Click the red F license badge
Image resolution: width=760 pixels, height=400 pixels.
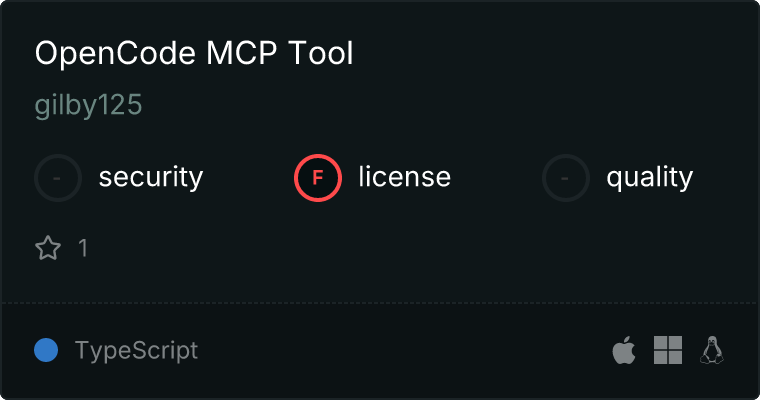[x=318, y=178]
